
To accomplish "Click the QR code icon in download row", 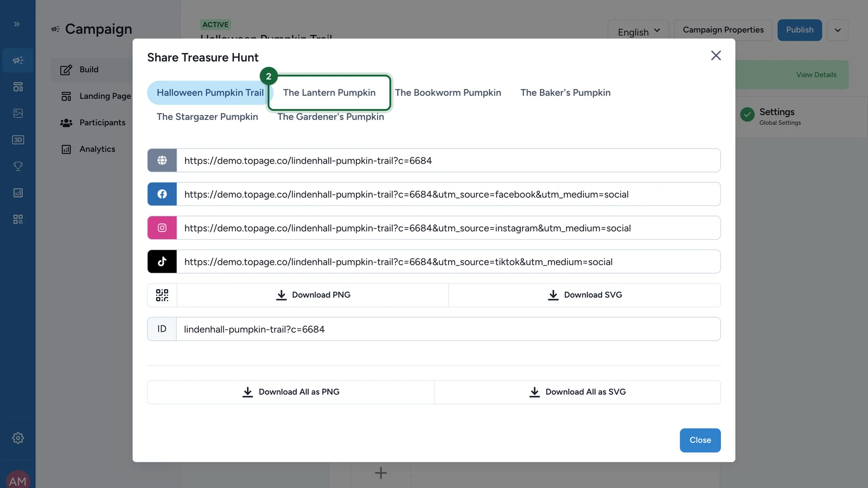I will (162, 295).
